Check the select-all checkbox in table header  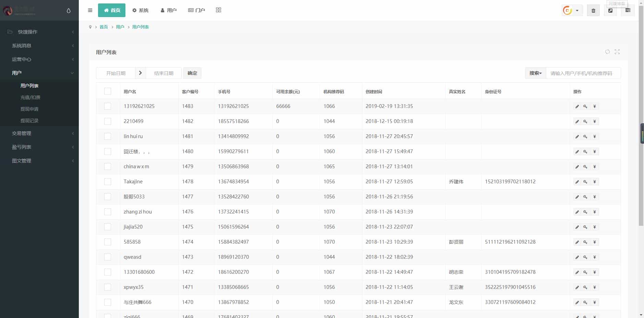tap(108, 91)
